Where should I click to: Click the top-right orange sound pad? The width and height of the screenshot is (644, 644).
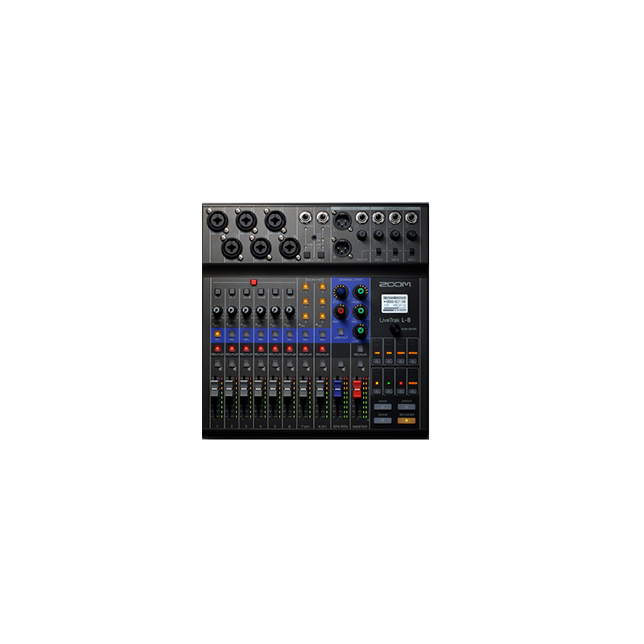point(323,287)
